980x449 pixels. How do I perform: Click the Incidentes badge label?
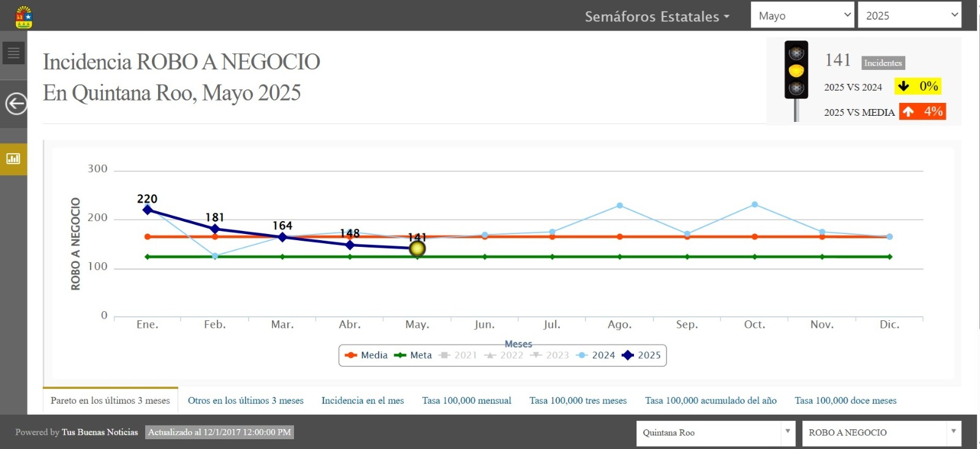pyautogui.click(x=883, y=63)
